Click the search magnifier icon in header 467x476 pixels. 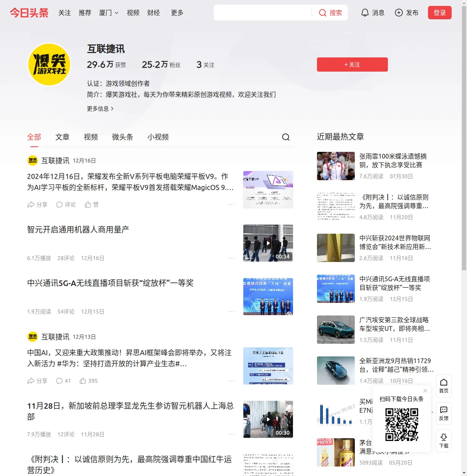pos(322,13)
